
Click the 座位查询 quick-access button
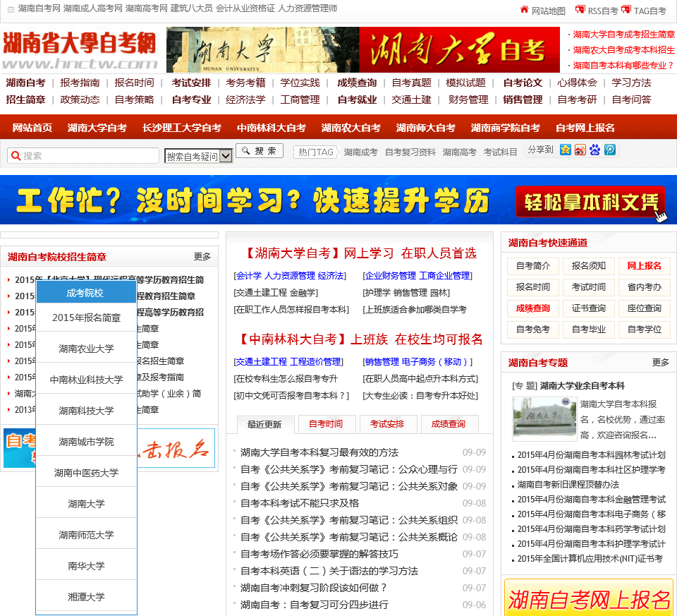tap(644, 308)
